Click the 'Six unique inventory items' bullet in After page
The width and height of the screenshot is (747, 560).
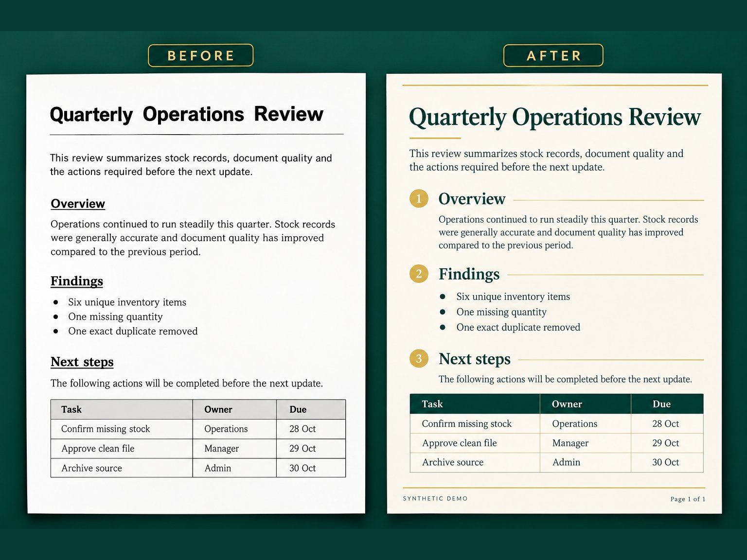[x=513, y=297]
